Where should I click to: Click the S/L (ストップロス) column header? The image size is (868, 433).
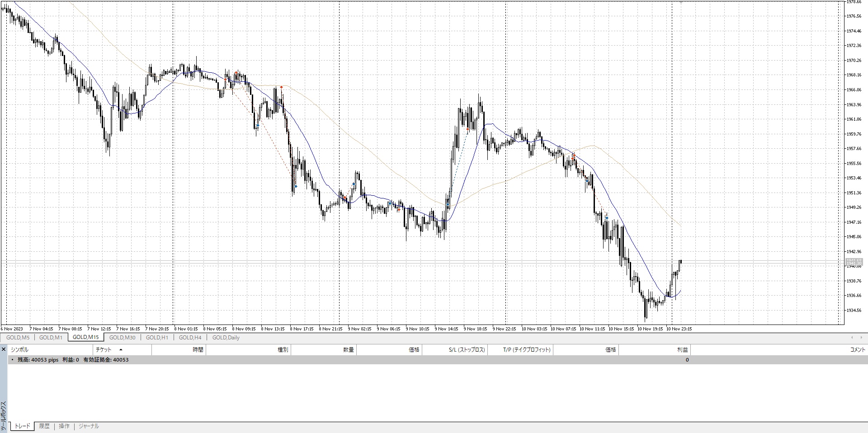(467, 350)
